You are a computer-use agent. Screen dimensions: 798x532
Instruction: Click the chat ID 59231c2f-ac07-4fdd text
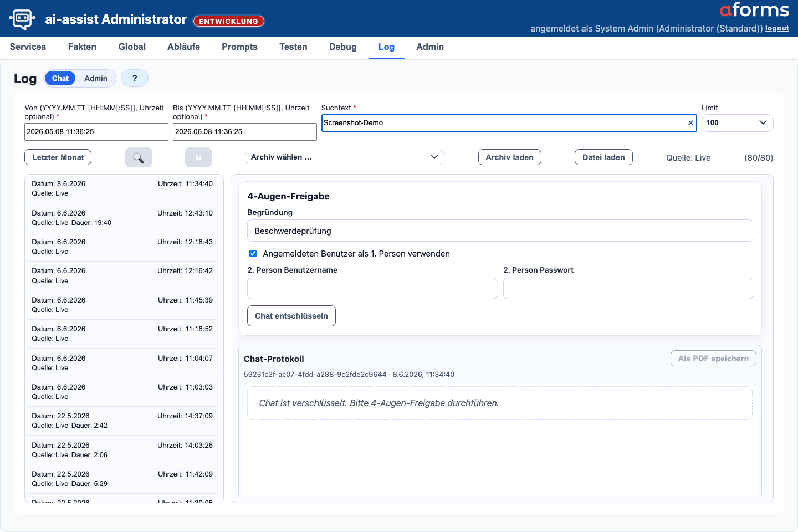pos(315,375)
